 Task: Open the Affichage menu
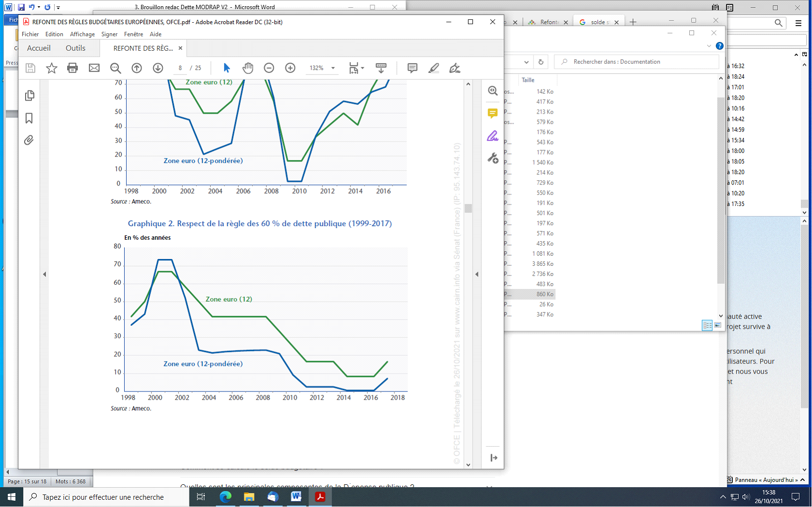click(82, 34)
